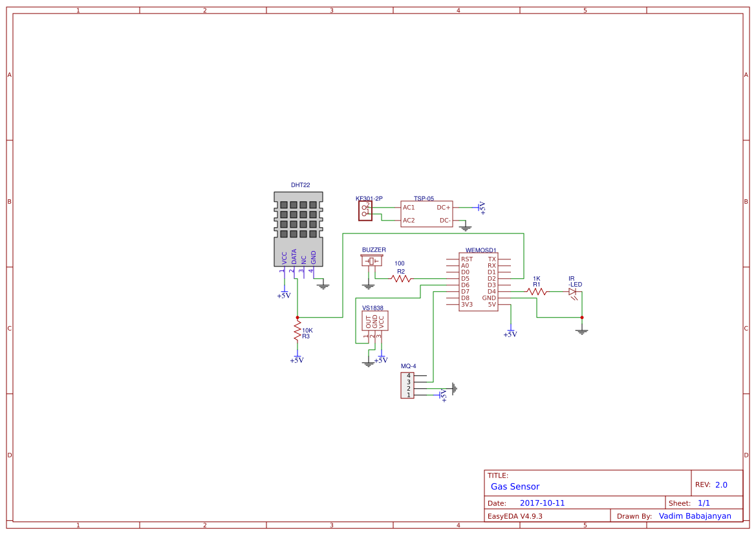Screen dimensions: 756x535
Task: Click the Vadim Babajanyan drawn-by text
Action: (695, 516)
